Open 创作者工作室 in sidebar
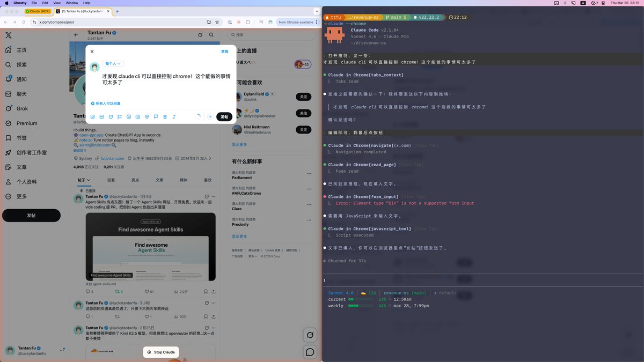This screenshot has height=362, width=644. click(26, 152)
